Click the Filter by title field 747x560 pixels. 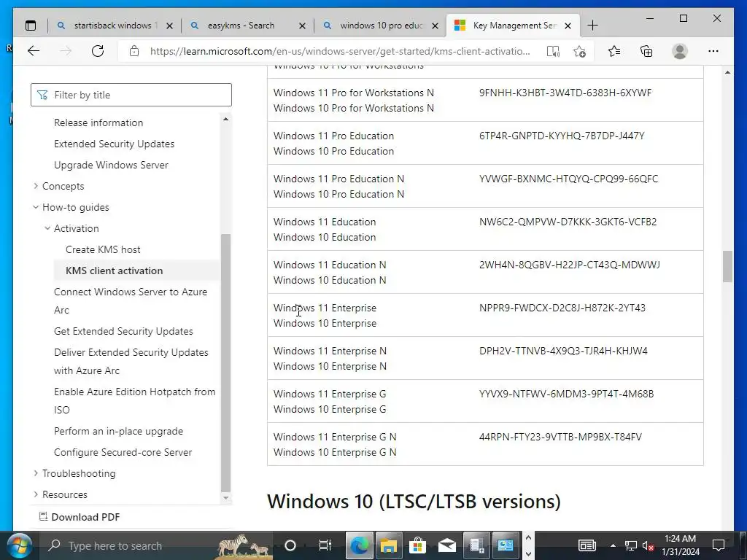click(x=131, y=95)
